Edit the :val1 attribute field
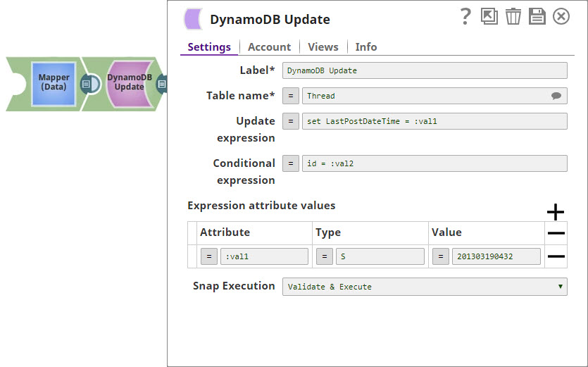The height and width of the screenshot is (367, 588). tap(264, 256)
